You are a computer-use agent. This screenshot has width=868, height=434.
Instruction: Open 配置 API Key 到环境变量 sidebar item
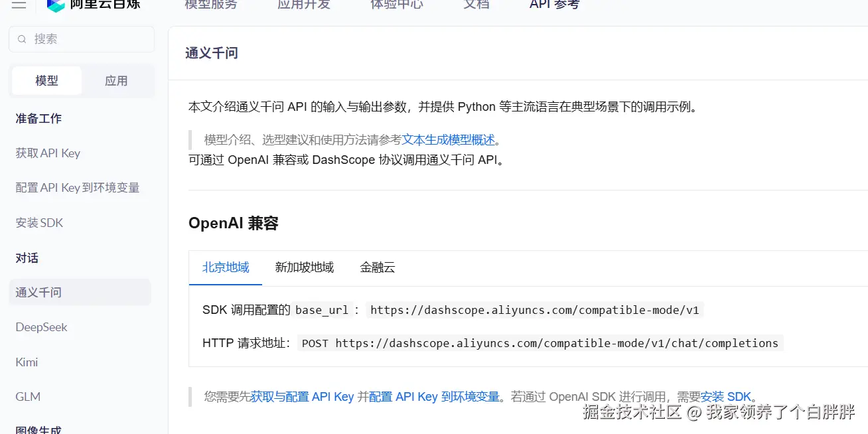coord(78,188)
